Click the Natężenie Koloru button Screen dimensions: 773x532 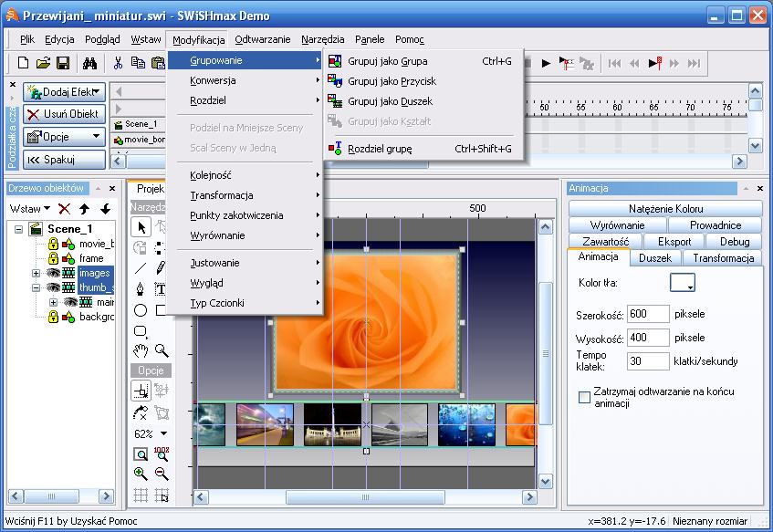[665, 209]
